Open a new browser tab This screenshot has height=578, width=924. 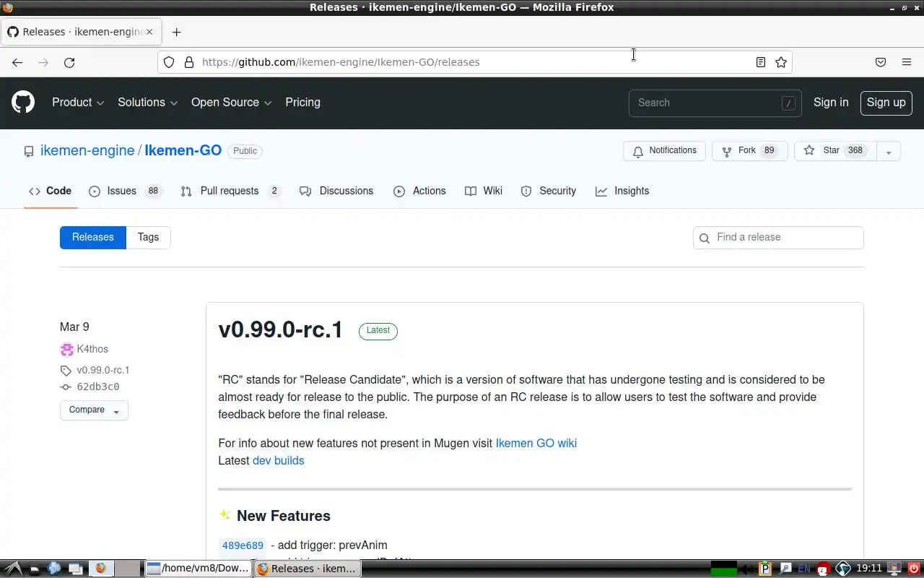(176, 32)
